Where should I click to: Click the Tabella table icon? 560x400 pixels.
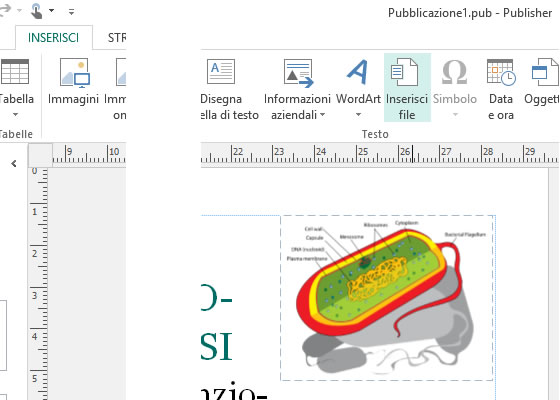[x=15, y=71]
